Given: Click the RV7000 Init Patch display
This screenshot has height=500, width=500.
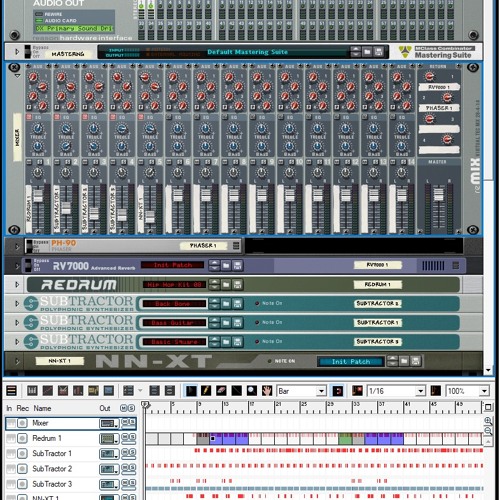Looking at the screenshot, I should point(172,265).
